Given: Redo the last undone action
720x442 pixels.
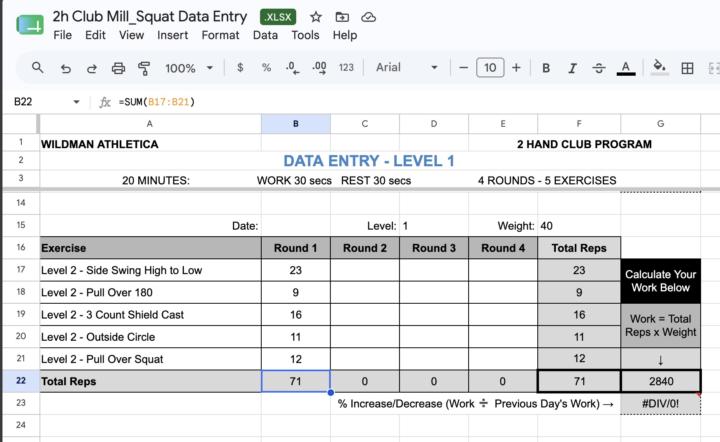Looking at the screenshot, I should click(x=92, y=68).
